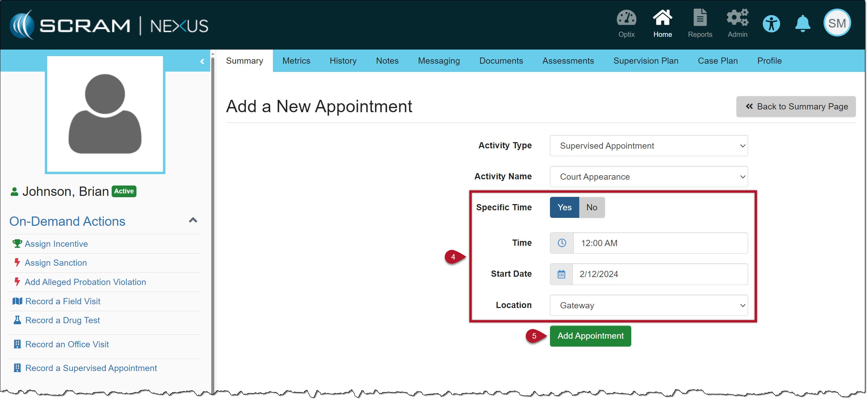Collapse left sidebar with arrow
This screenshot has height=402, width=868.
point(202,61)
